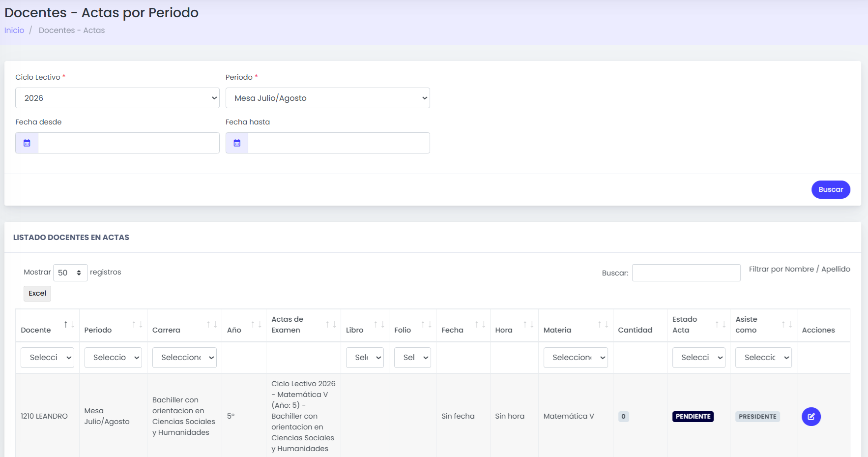This screenshot has width=868, height=457.
Task: Focus the Fecha desde date field
Action: coord(129,143)
